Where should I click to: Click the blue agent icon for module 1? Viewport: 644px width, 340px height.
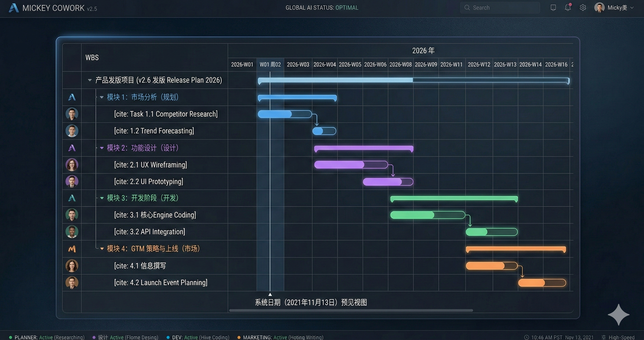coord(72,97)
